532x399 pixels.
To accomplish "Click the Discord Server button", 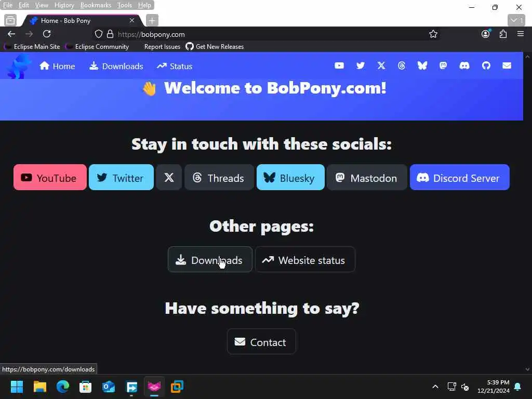I will [459, 178].
